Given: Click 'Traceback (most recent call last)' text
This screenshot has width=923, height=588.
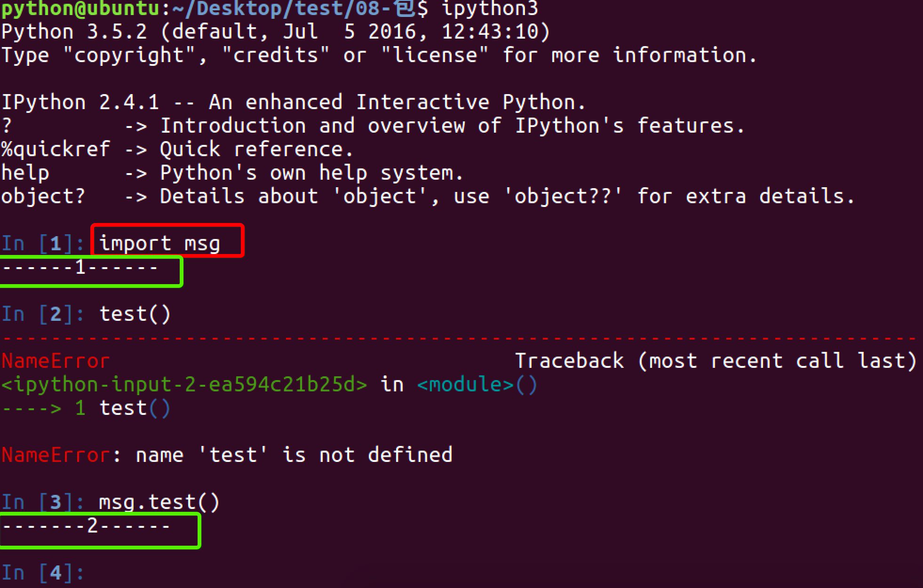Looking at the screenshot, I should (715, 361).
